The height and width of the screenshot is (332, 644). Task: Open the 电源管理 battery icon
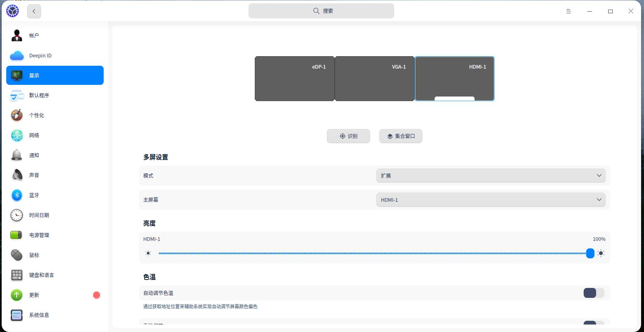(17, 235)
